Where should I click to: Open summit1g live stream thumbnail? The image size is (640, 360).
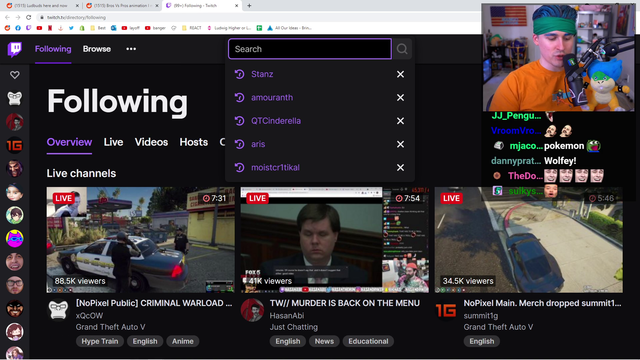pyautogui.click(x=529, y=240)
